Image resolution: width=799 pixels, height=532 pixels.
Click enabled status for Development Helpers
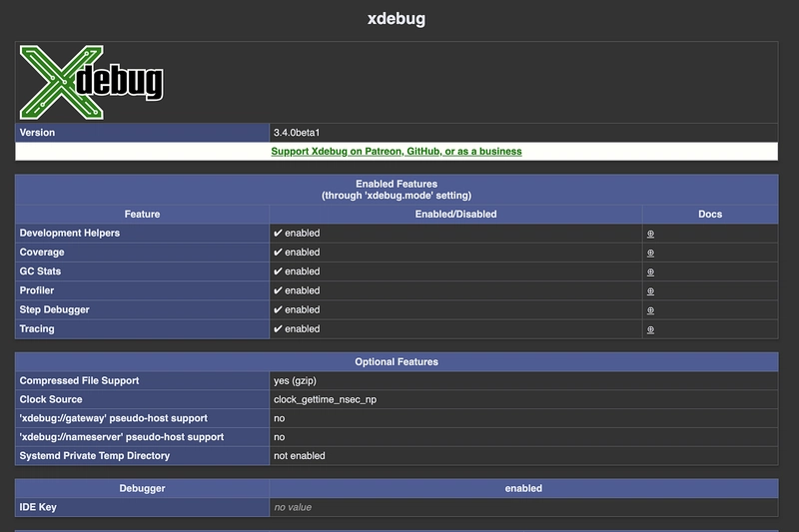coord(297,234)
